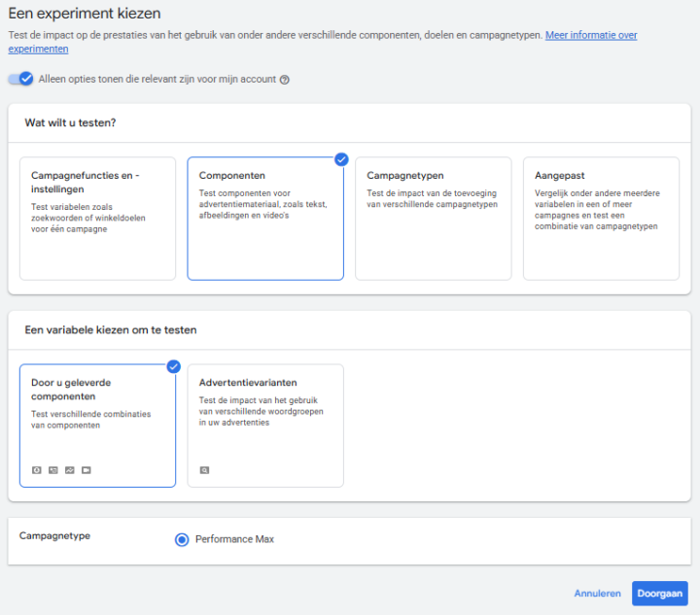Click the line-chart campaign icon in 'Door u geleverde componenten' card

click(x=70, y=470)
